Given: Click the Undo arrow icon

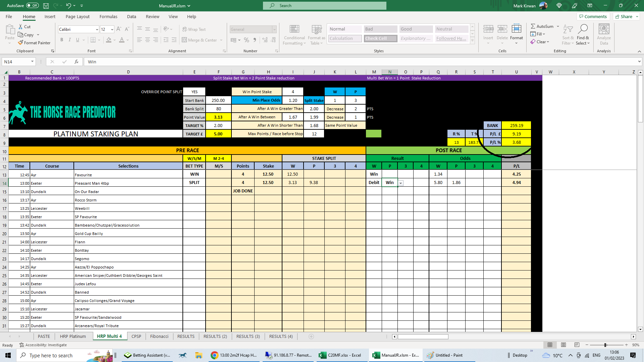Looking at the screenshot, I should click(68, 6).
